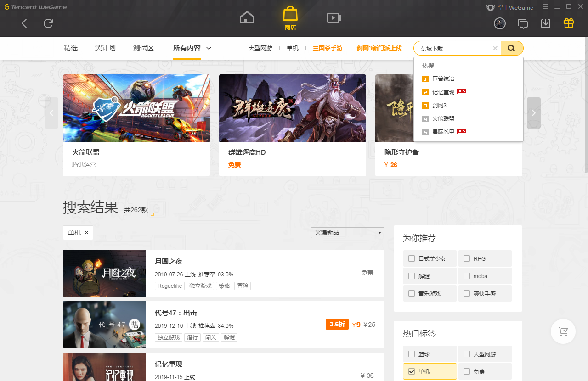Viewport: 588px width, 381px height.
Task: Open the 大型网游 link
Action: 260,48
